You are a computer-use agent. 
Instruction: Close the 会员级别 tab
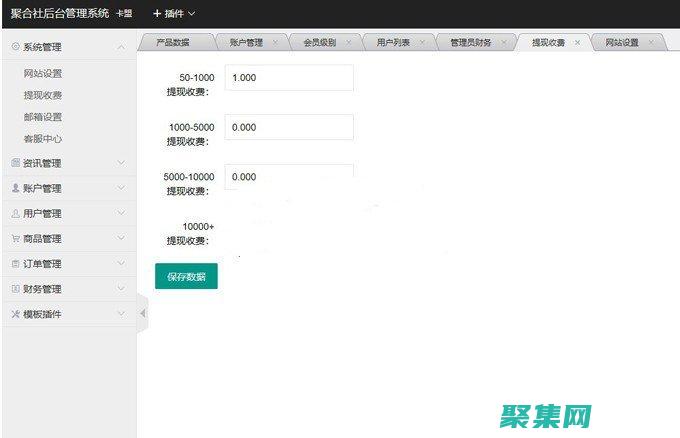point(348,42)
